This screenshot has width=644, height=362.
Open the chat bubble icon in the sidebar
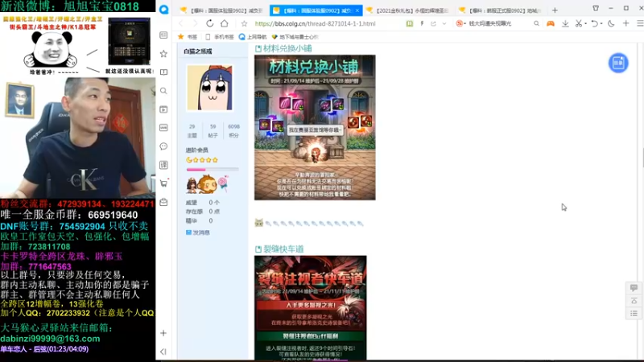coord(163,146)
